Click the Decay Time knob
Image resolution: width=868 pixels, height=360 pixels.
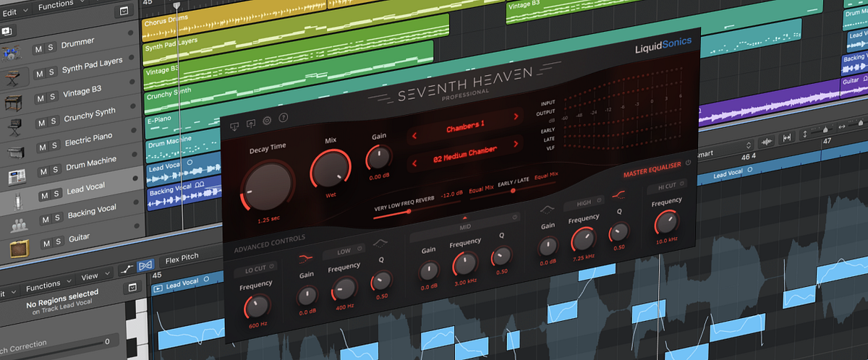[x=266, y=184]
